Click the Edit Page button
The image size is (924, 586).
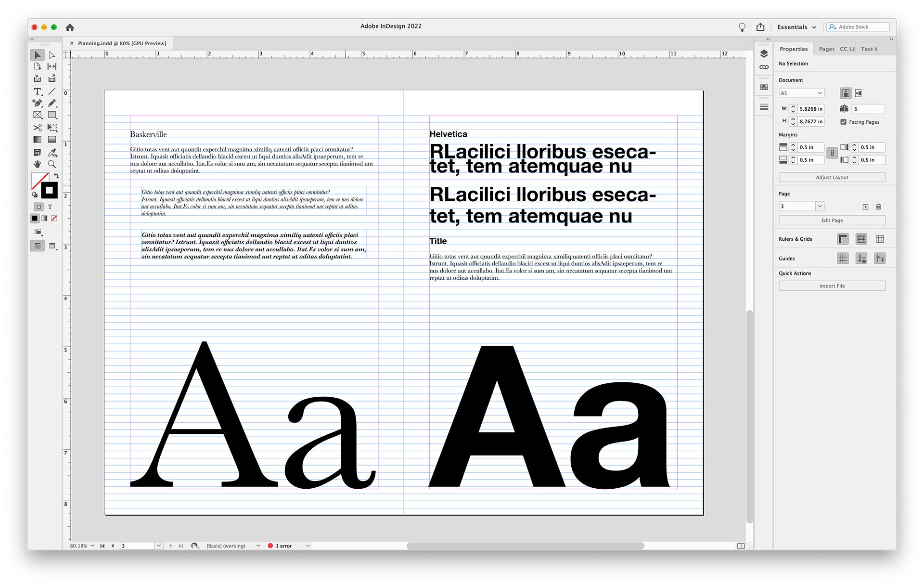click(x=832, y=220)
